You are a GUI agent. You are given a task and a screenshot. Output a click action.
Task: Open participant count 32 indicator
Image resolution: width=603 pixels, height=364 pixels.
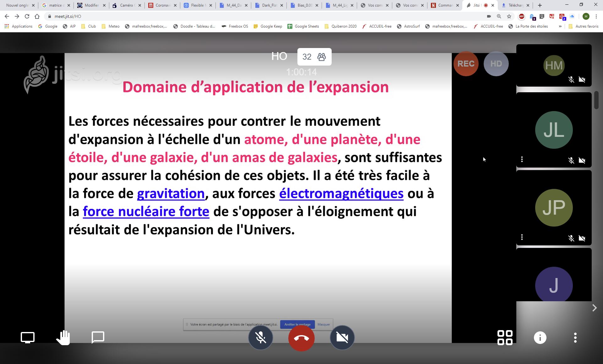(x=314, y=57)
